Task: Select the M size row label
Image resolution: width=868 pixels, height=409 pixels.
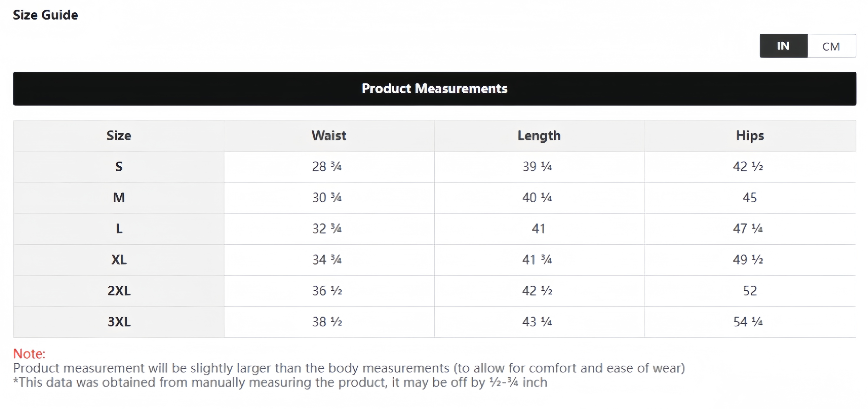Action: (119, 198)
